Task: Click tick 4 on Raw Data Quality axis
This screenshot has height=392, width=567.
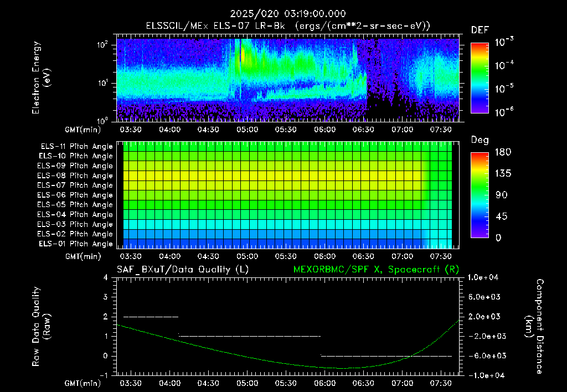Action: [x=105, y=278]
